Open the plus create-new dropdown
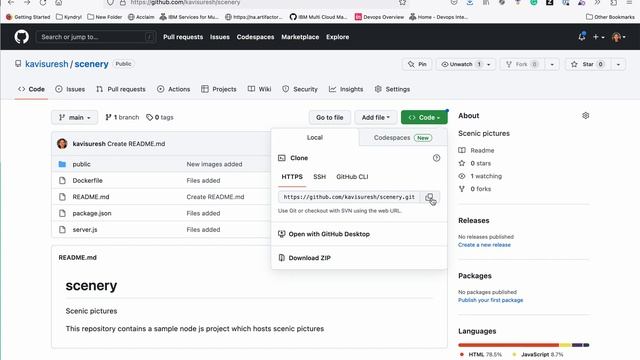This screenshot has height=360, width=640. pyautogui.click(x=598, y=37)
